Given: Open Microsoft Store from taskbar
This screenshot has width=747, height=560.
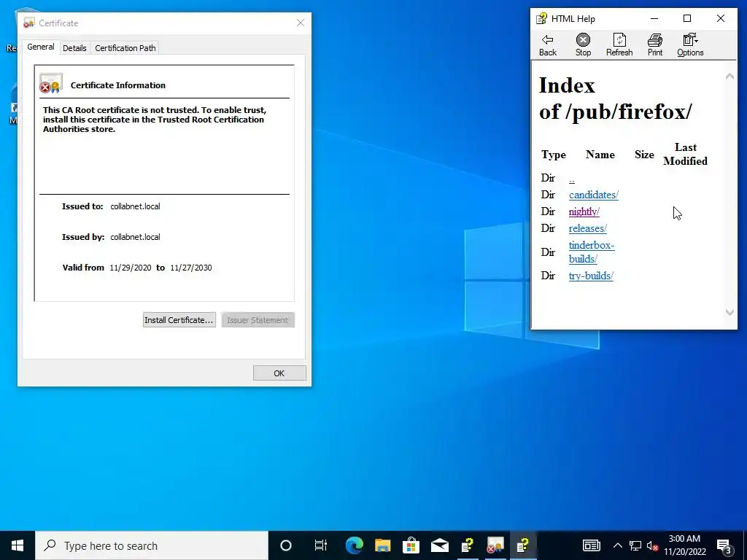Looking at the screenshot, I should (411, 545).
